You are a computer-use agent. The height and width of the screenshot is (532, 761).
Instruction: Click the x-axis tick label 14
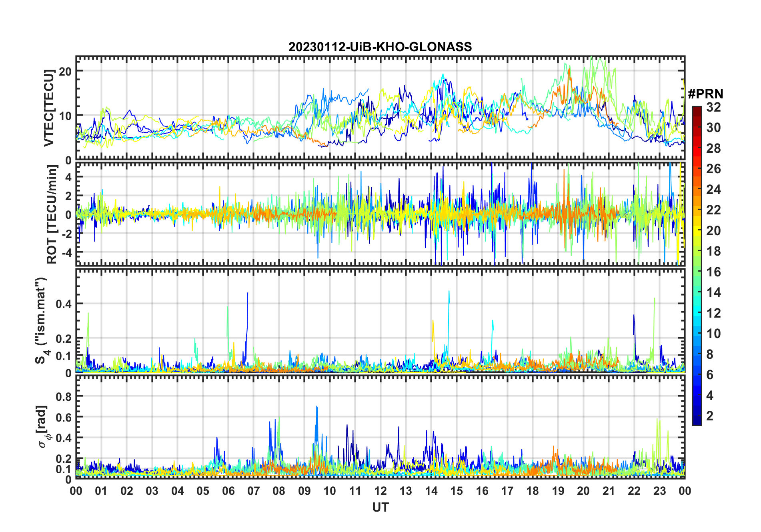[x=431, y=491]
